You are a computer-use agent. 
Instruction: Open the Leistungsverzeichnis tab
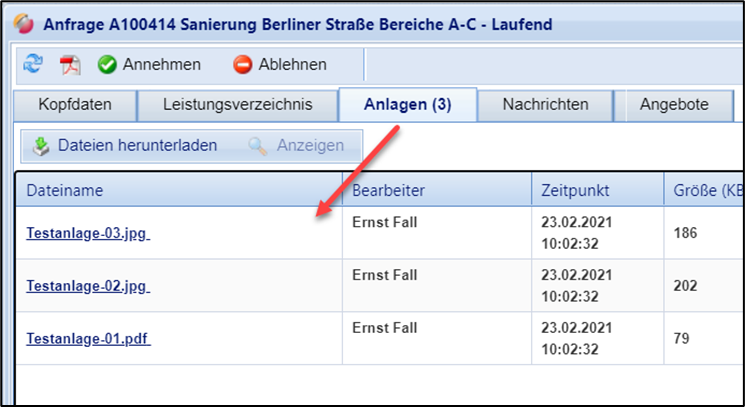pyautogui.click(x=237, y=104)
